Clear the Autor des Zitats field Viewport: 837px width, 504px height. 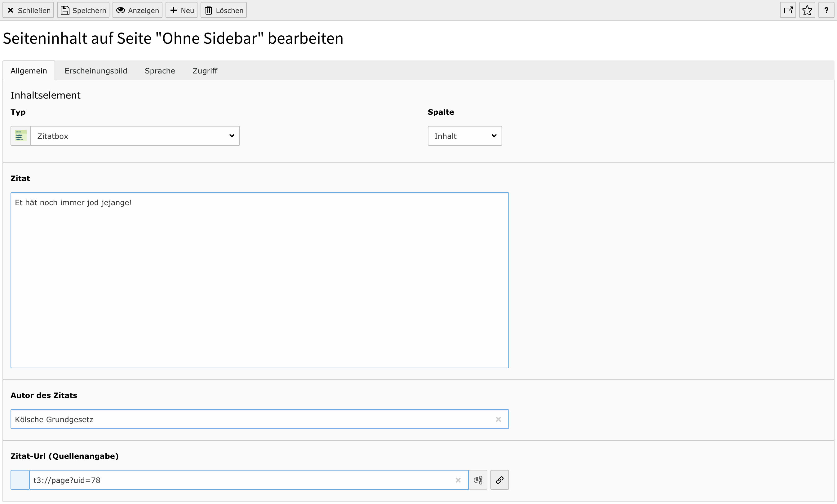point(498,419)
